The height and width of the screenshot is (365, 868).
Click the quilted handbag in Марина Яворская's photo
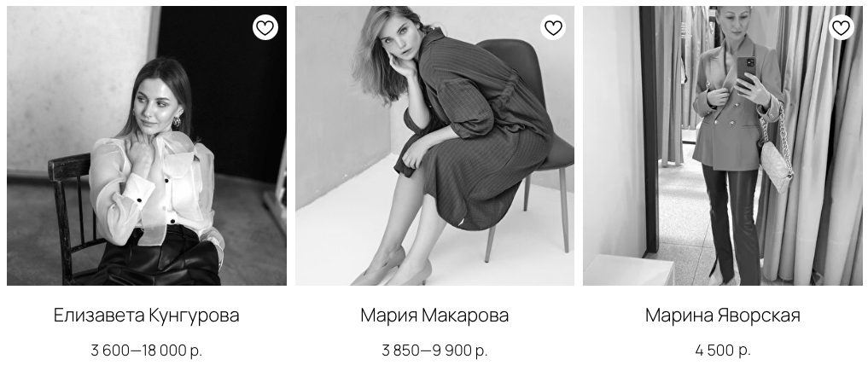coord(775,165)
